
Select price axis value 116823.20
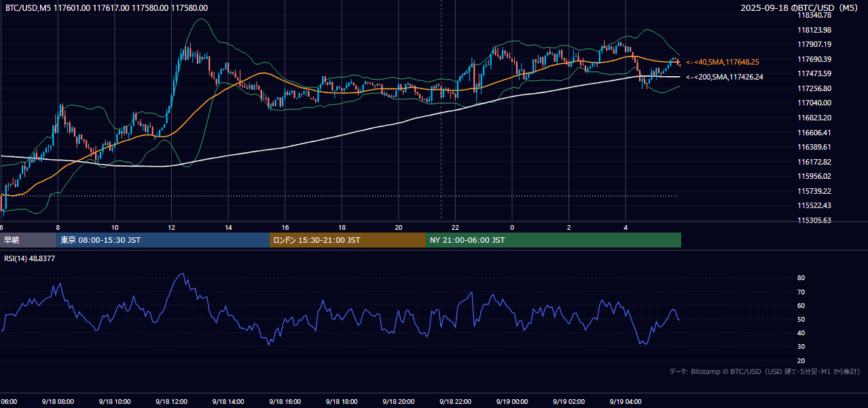814,118
